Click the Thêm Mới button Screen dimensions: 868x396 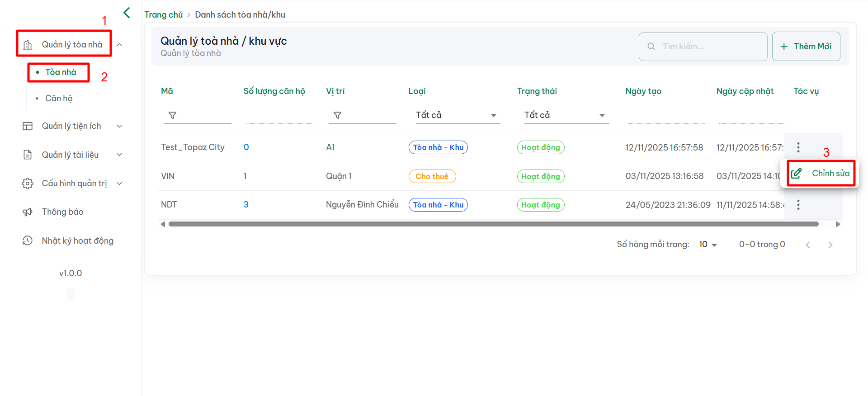coord(806,47)
